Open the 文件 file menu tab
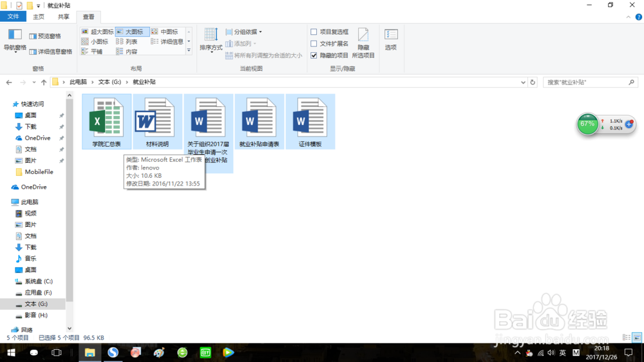Image resolution: width=644 pixels, height=362 pixels. pyautogui.click(x=13, y=17)
